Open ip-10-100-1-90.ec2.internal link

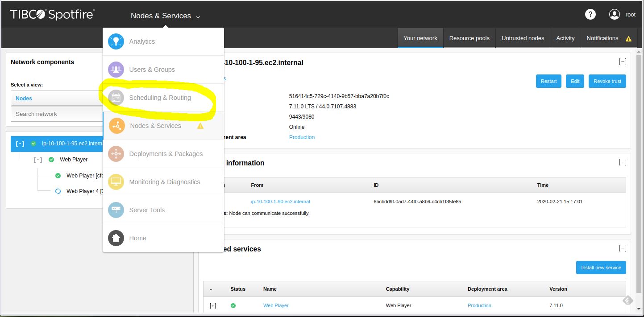(280, 202)
